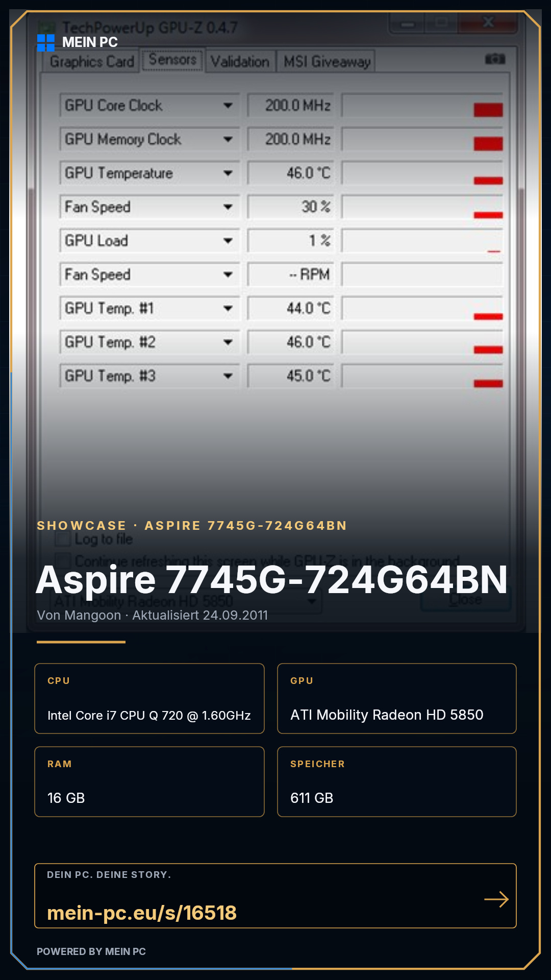551x980 pixels.
Task: Minimize the GPU-Z window
Action: click(407, 23)
